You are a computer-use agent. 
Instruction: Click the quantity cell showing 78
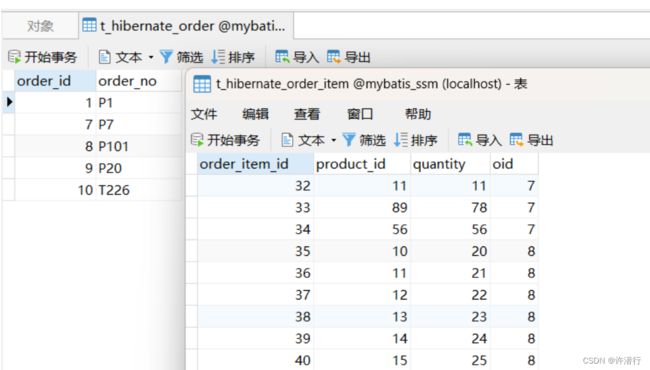(450, 208)
